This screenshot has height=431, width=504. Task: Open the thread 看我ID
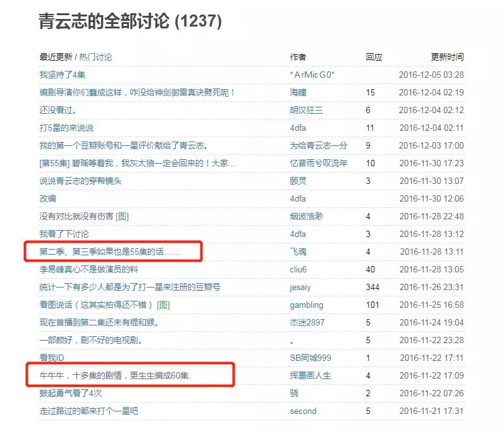52,358
